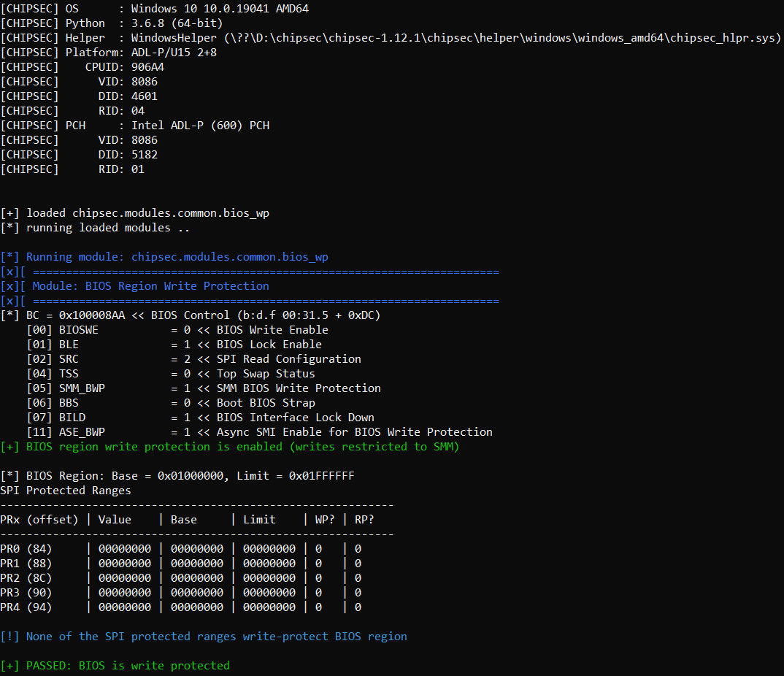
Task: Click the BILD BIOS Interface Lock Down row
Action: 201,418
